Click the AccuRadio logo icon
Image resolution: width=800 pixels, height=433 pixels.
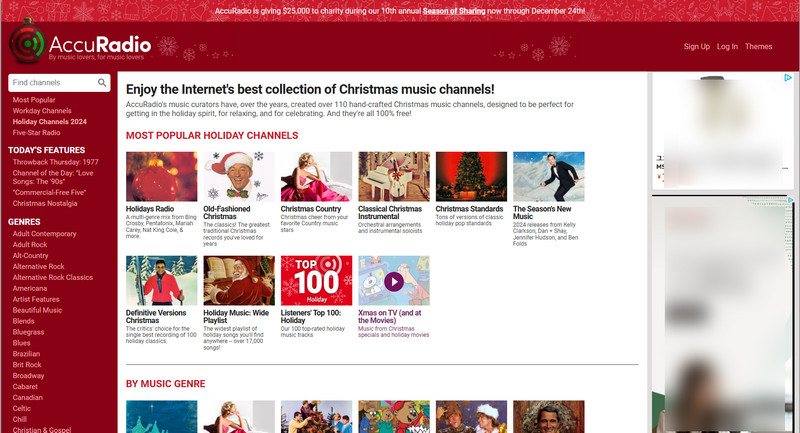click(x=27, y=43)
